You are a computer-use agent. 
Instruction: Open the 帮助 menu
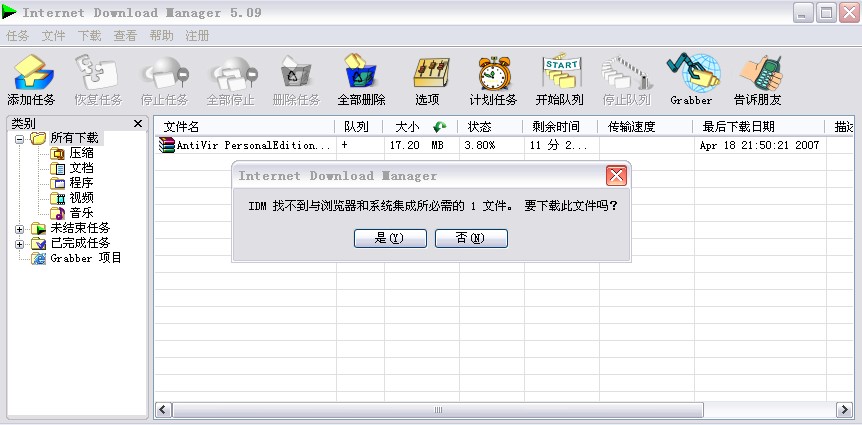[x=161, y=36]
